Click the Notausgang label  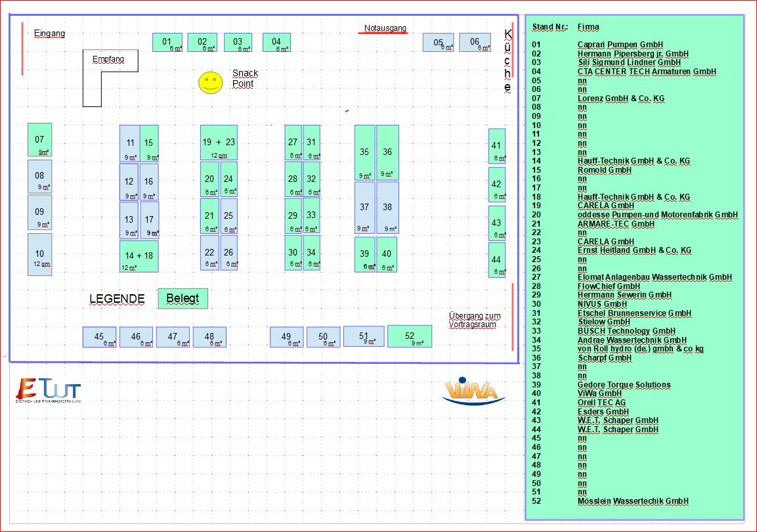point(385,28)
